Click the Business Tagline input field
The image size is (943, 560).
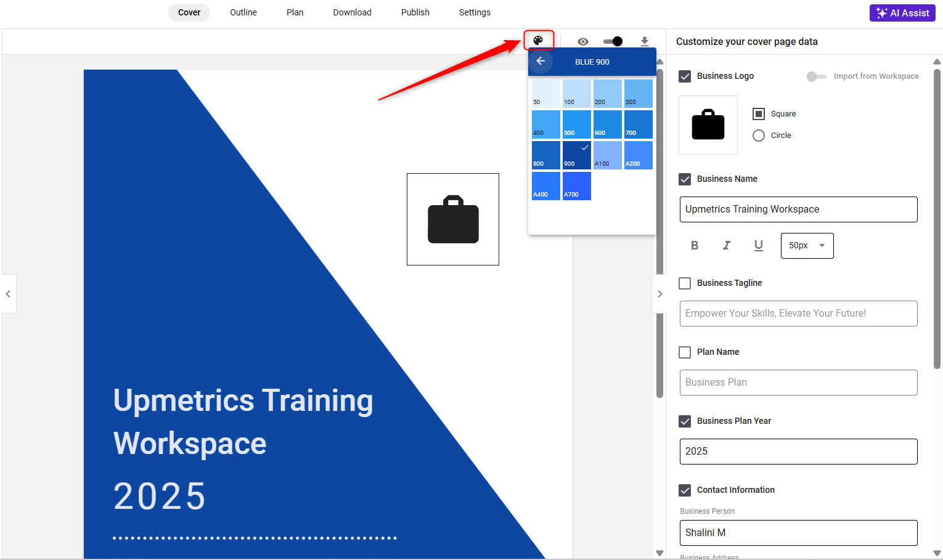799,314
